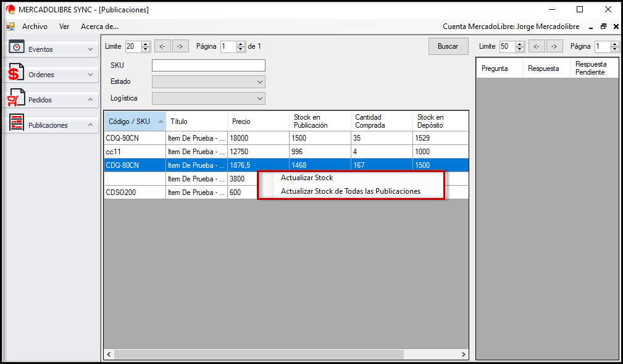Click the price cell 3800
The width and height of the screenshot is (623, 364).
(243, 179)
